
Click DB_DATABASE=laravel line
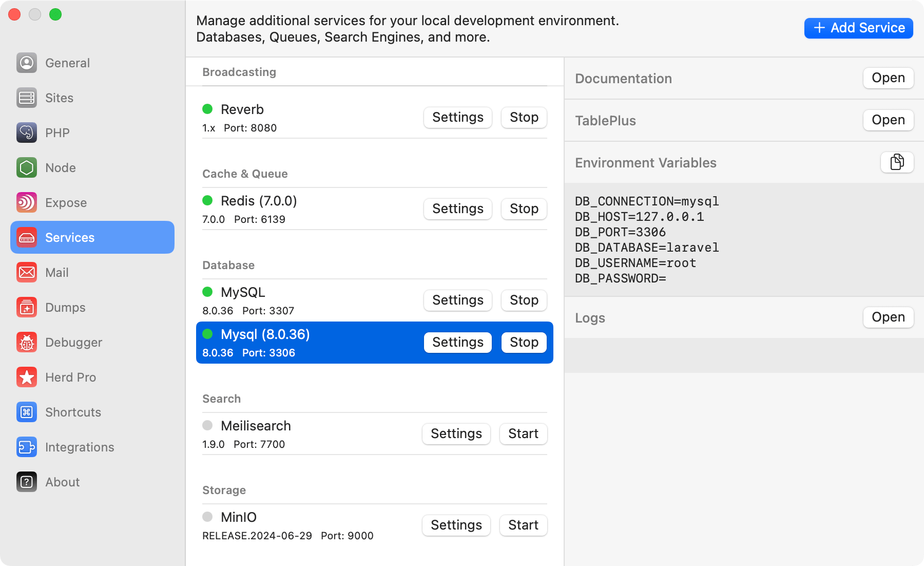click(x=647, y=248)
